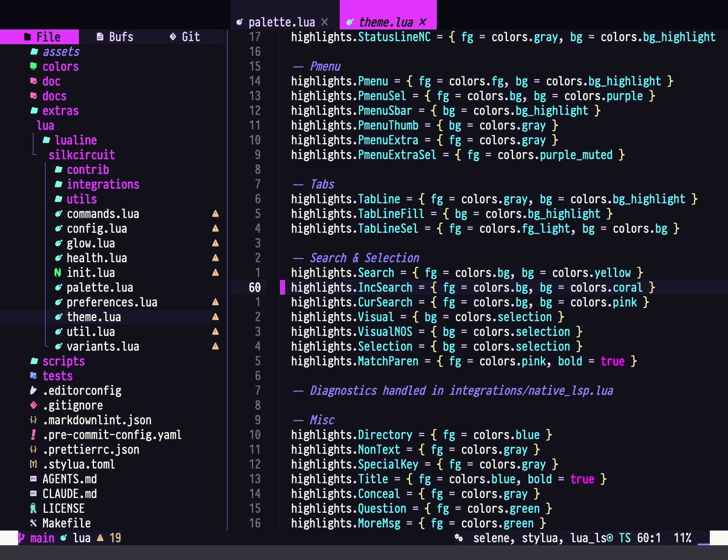Collapse the silkcircuit folder

click(x=81, y=155)
